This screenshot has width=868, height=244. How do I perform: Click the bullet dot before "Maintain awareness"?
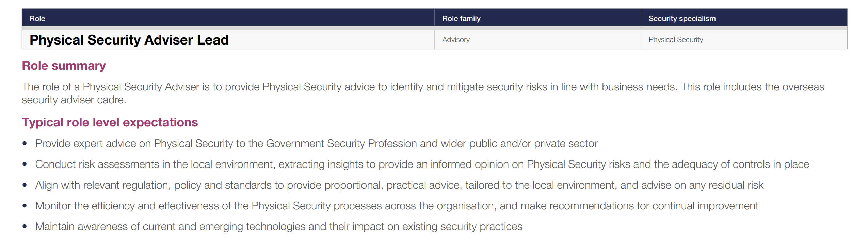(25, 227)
